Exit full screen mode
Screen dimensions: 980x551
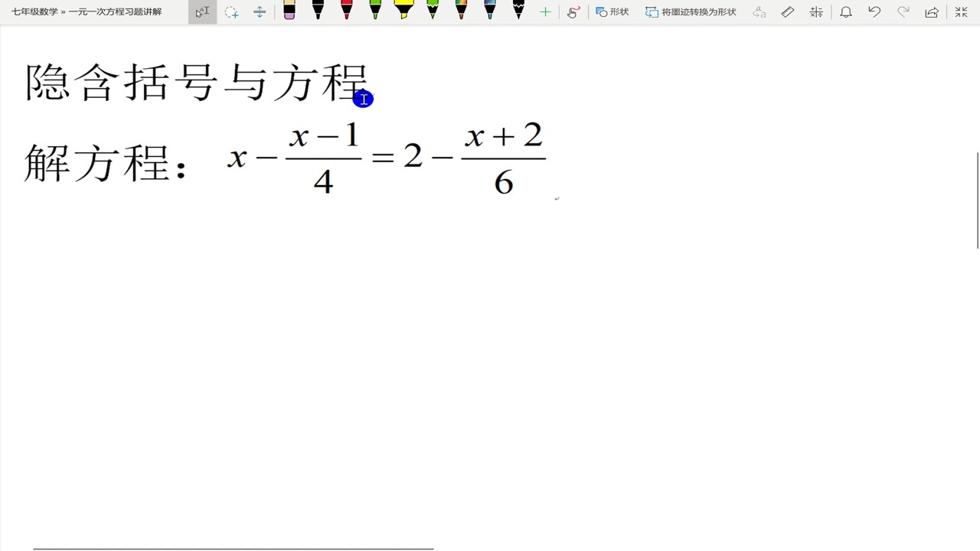point(962,12)
